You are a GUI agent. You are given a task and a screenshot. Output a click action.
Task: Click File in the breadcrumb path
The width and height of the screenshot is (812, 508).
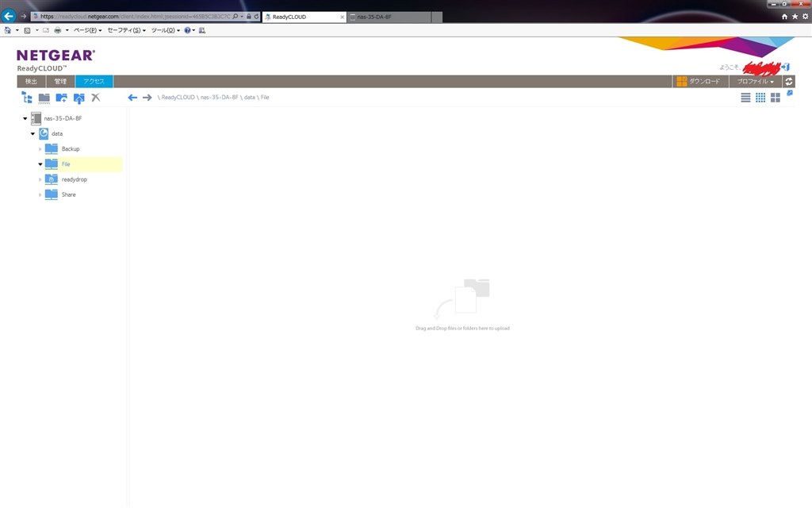click(265, 98)
